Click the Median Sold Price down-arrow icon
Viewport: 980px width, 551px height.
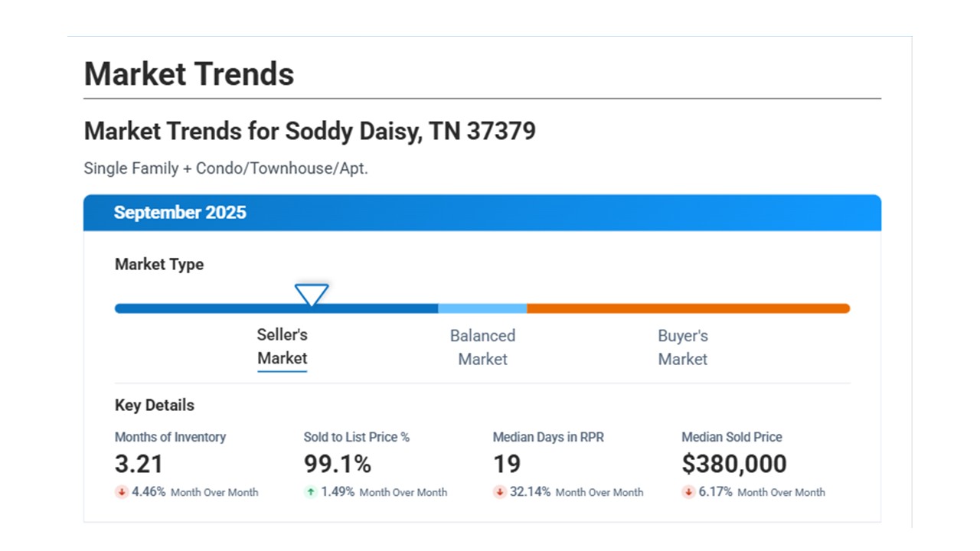coord(688,492)
